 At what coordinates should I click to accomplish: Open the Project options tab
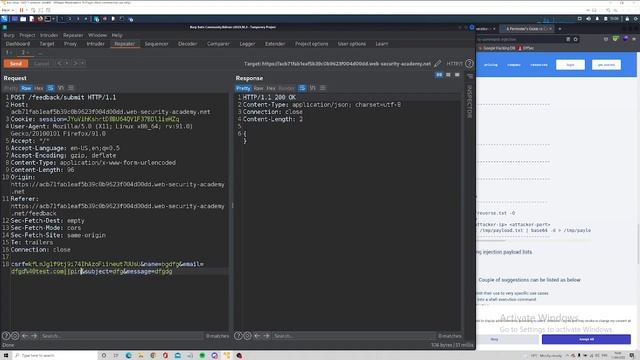(311, 44)
